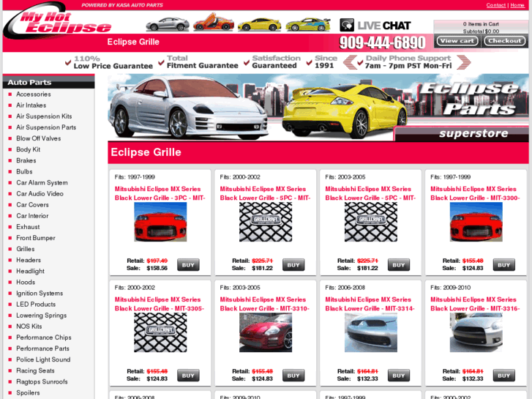Click Checkout button
Viewport: 532px width, 399px height.
504,41
